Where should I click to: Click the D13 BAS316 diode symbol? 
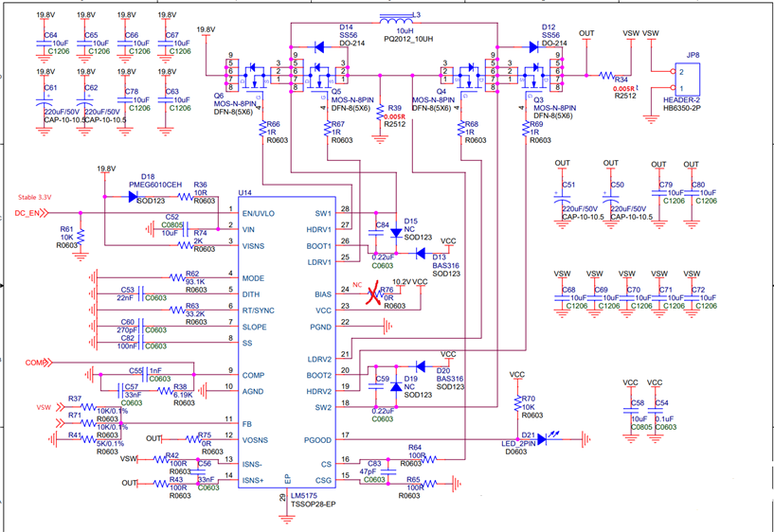pos(420,254)
